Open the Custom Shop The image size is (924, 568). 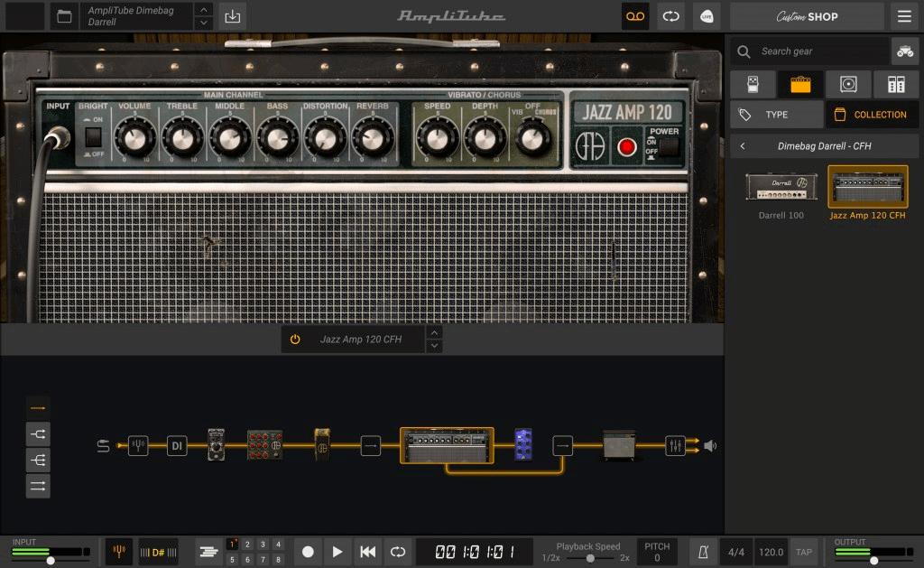point(807,16)
